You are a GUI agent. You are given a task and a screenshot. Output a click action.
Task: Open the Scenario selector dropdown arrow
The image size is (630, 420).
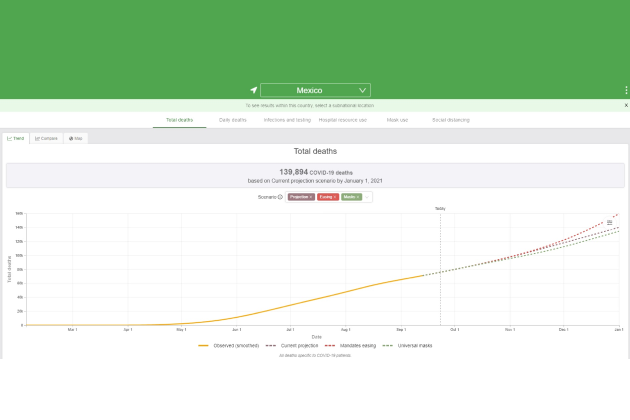click(x=368, y=197)
